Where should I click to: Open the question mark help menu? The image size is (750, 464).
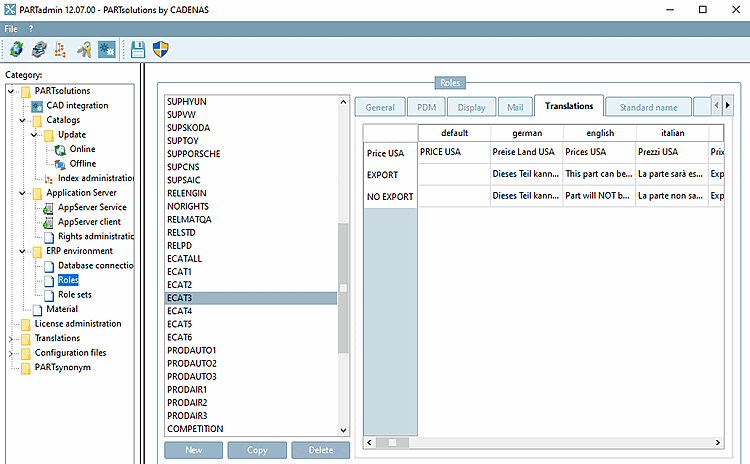tap(31, 29)
